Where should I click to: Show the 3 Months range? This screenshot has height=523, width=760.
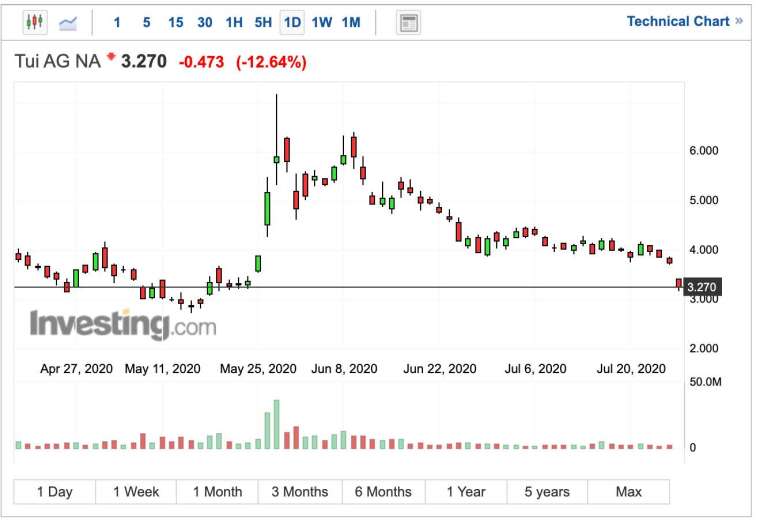coord(300,492)
